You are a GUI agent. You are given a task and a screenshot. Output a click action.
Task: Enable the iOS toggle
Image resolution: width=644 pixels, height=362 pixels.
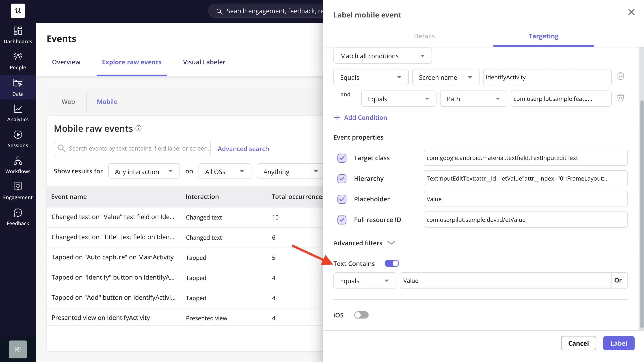(x=361, y=315)
